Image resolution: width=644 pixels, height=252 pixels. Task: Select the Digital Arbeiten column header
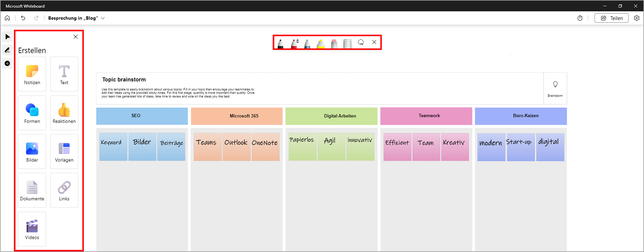(331, 116)
